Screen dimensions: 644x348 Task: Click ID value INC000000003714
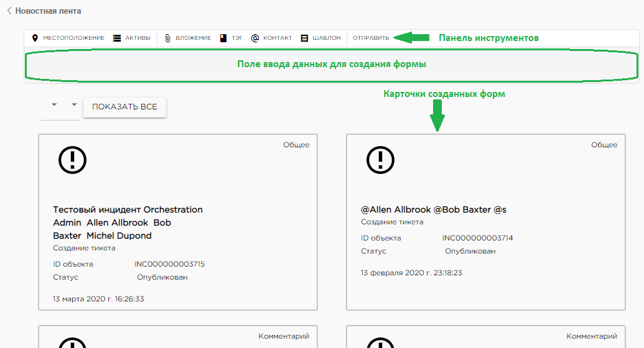click(x=477, y=238)
